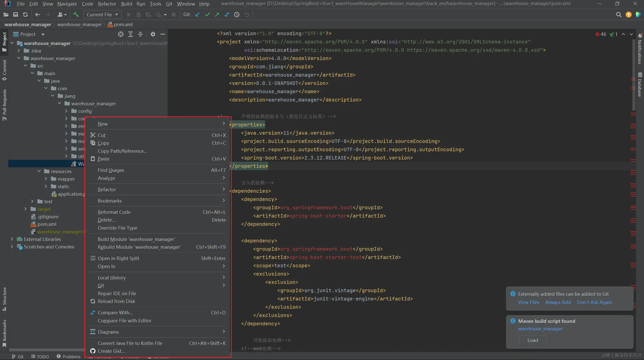Click Select Opened File target icon
Viewport: 644px width, 360px height.
[x=121, y=34]
